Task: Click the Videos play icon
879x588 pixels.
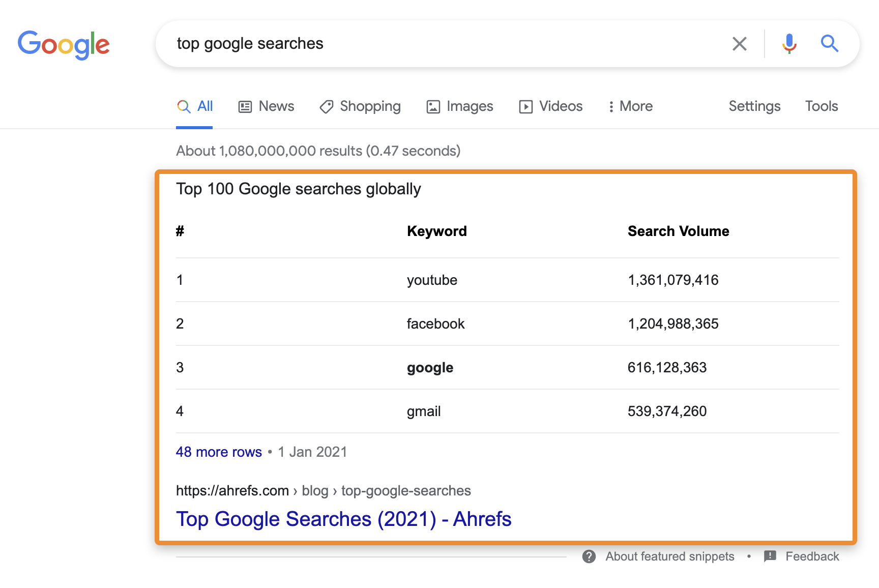Action: (525, 107)
